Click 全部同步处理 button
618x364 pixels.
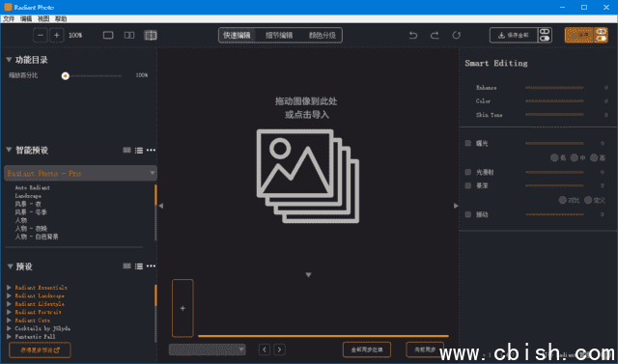tap(367, 350)
